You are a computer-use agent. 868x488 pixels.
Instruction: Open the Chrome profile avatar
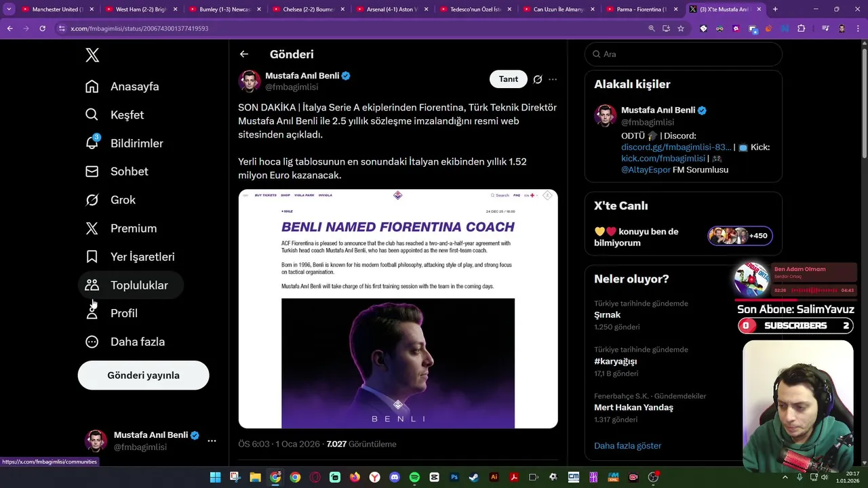(x=842, y=28)
